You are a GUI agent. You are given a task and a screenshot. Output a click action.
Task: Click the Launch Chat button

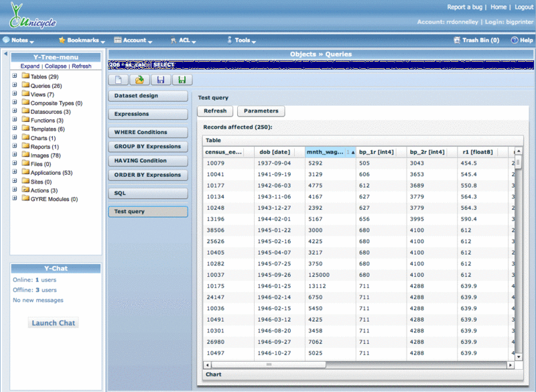pyautogui.click(x=54, y=323)
